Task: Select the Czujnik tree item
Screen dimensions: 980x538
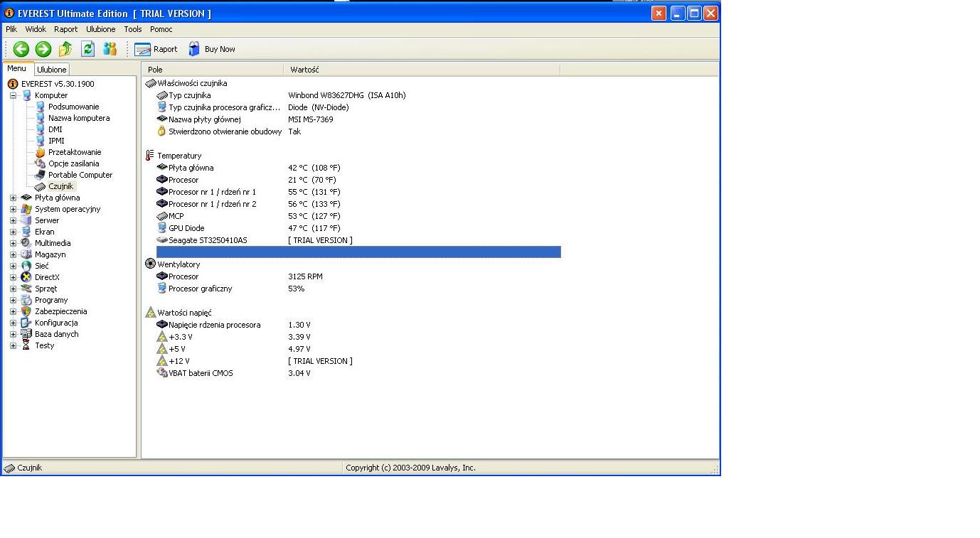Action: (60, 186)
